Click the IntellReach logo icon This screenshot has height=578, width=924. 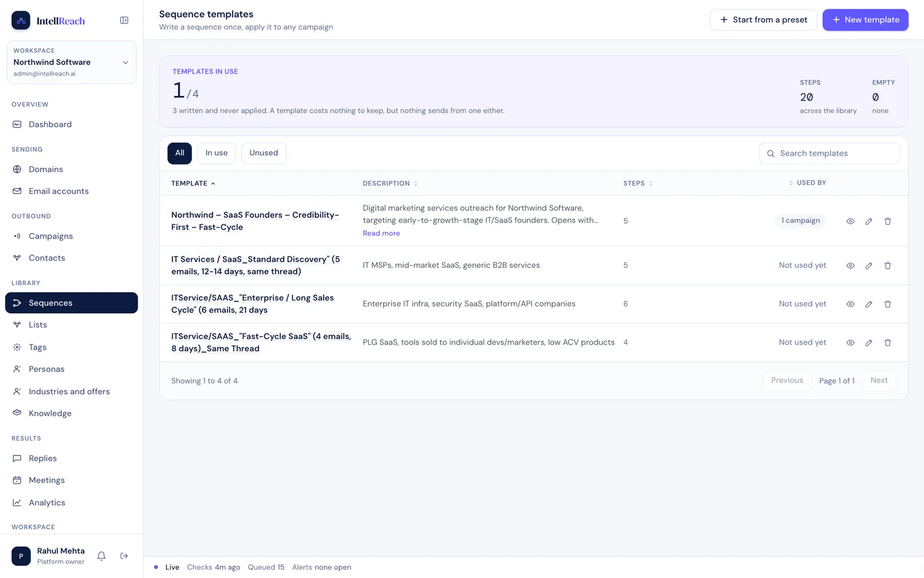(21, 20)
